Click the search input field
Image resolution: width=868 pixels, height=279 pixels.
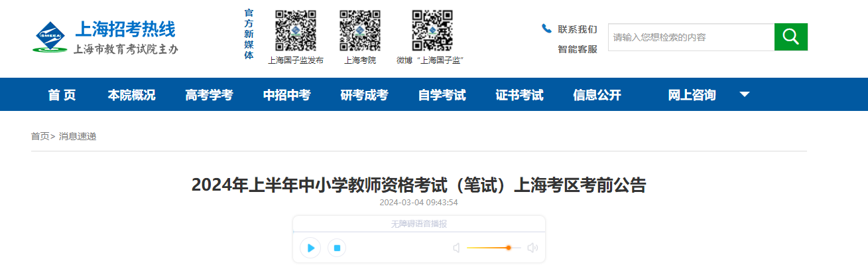click(x=690, y=37)
